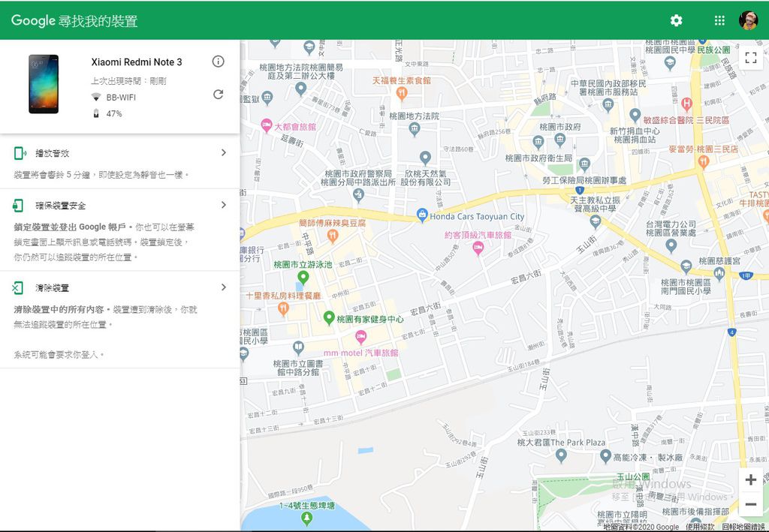Screen dimensions: 769x532
Task: Click the 桃園有家健身中心 green map pin
Action: [x=329, y=318]
